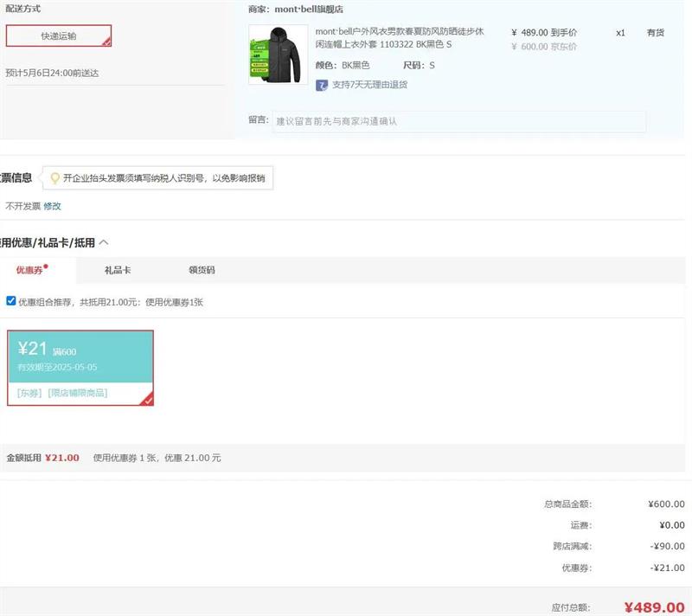Select the 快递运输 delivery method
Image resolution: width=692 pixels, height=616 pixels.
[58, 35]
